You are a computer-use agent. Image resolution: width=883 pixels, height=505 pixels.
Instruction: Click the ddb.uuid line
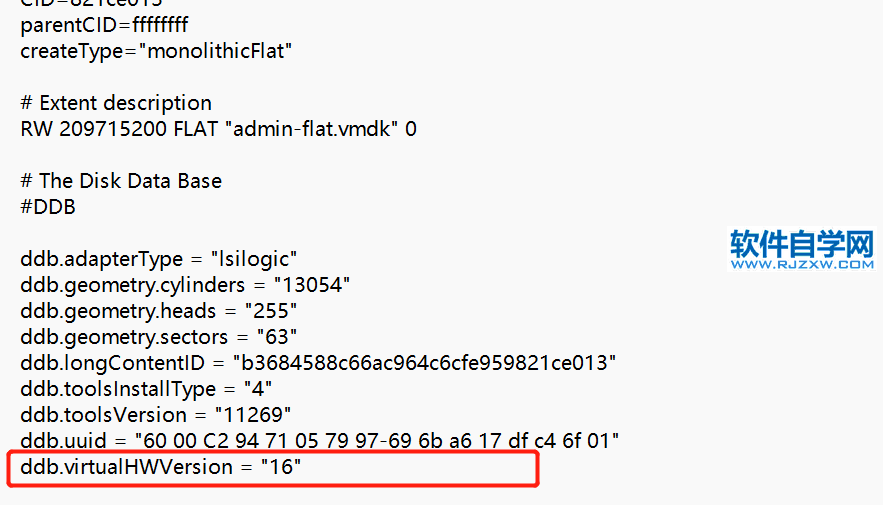point(320,440)
